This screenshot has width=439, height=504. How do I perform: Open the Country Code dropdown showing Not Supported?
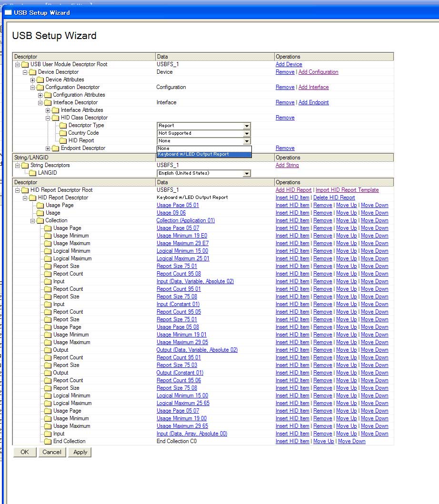204,133
